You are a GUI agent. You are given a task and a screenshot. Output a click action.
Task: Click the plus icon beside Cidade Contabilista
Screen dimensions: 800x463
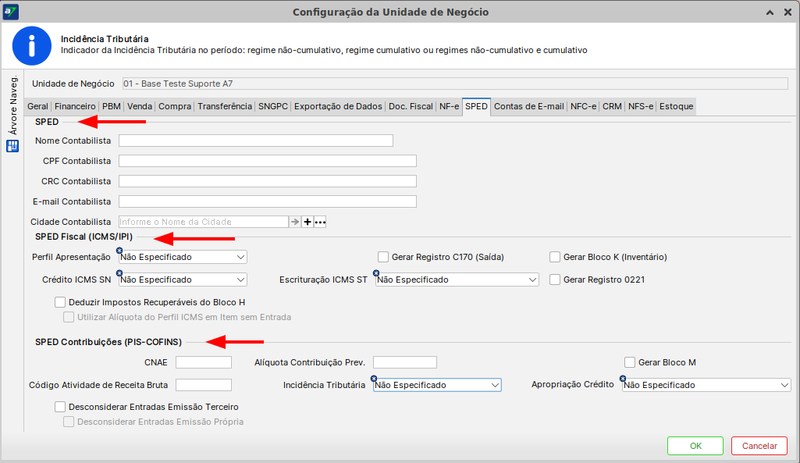pos(307,222)
